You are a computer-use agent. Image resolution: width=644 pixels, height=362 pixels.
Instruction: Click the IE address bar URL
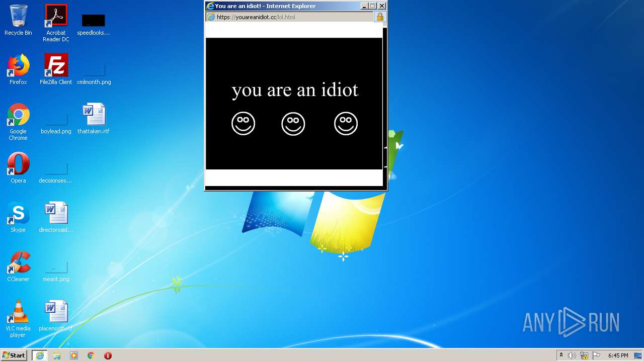(256, 17)
